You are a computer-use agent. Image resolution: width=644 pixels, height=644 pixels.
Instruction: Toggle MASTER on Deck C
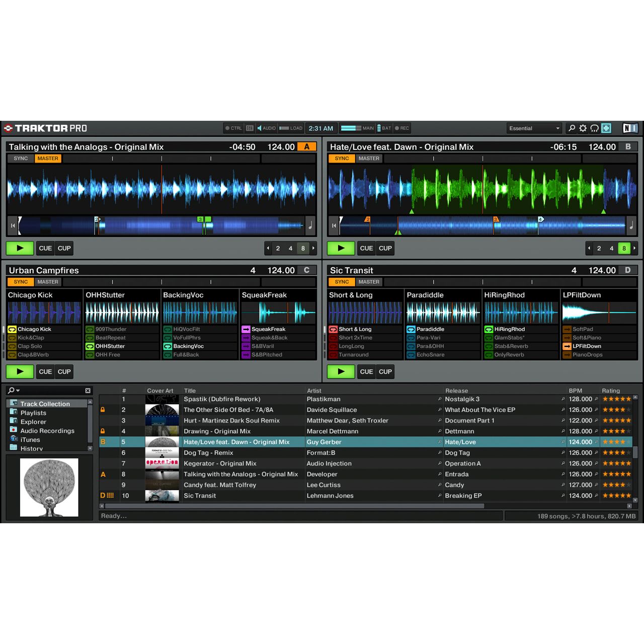pos(48,282)
